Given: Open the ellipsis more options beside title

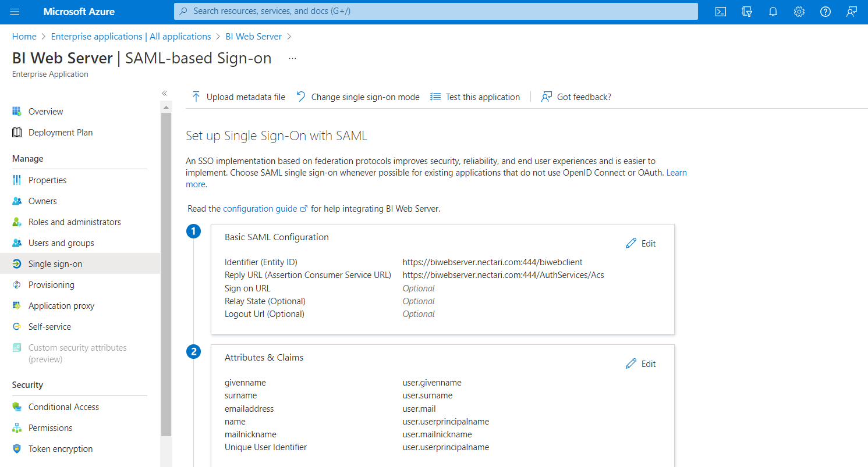Looking at the screenshot, I should (x=292, y=58).
